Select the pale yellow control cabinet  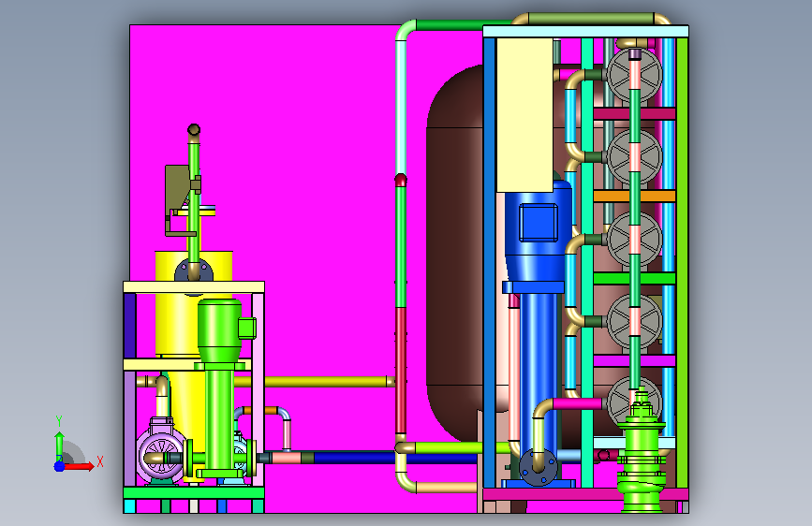coord(524,115)
